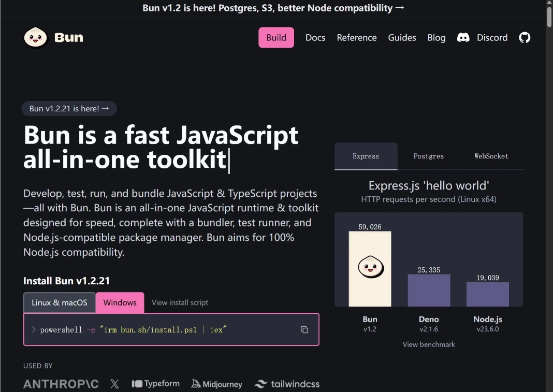Select the Windows install tab

[120, 302]
